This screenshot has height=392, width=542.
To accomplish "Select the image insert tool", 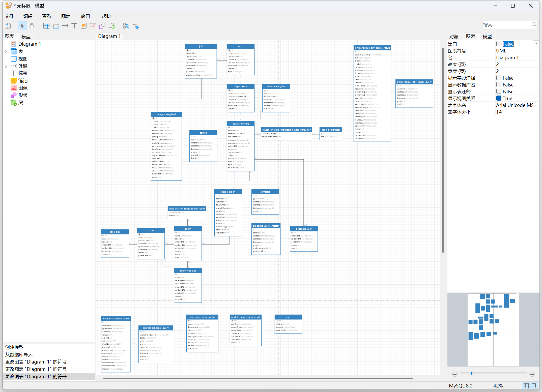I will pos(93,26).
